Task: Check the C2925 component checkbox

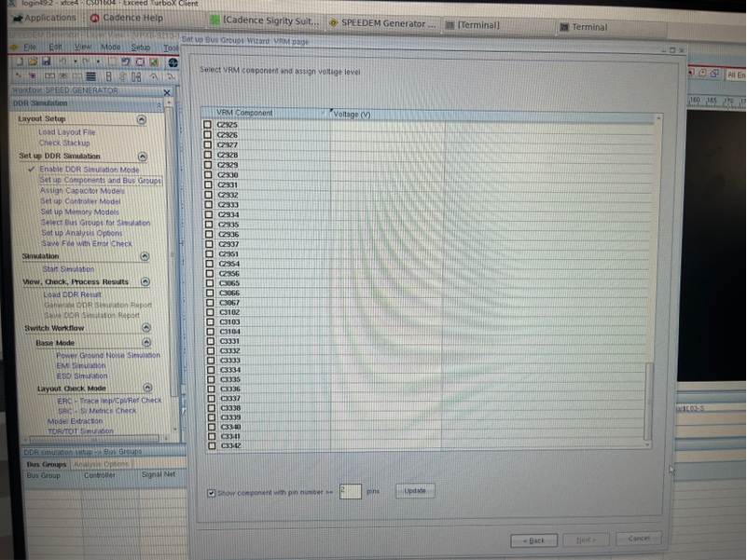Action: click(207, 124)
